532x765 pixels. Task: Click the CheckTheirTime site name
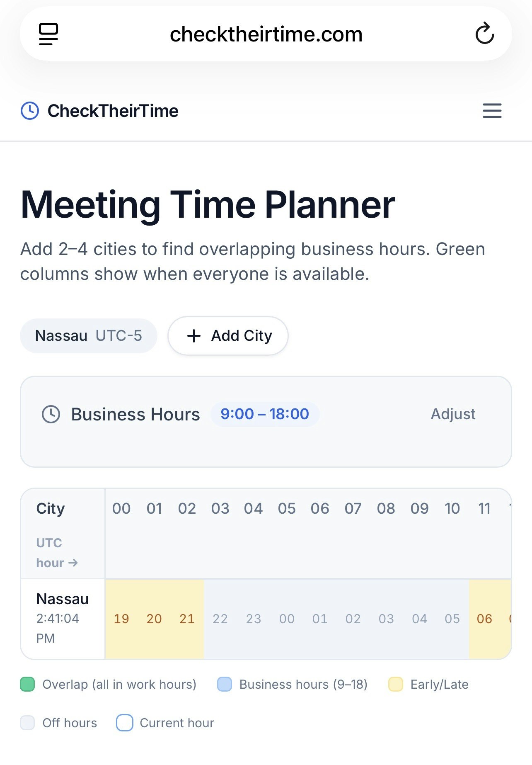coord(112,111)
